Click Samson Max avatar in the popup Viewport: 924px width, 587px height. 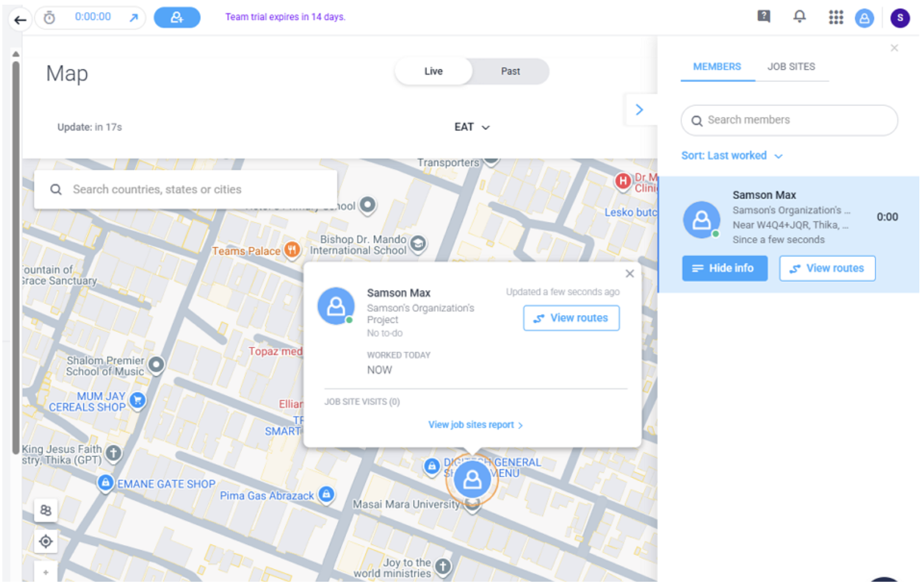click(336, 306)
